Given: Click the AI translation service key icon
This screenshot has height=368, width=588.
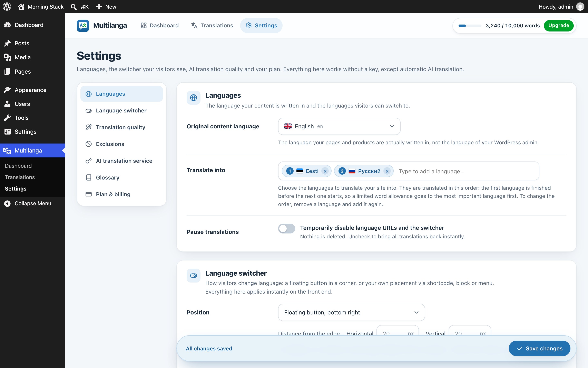Looking at the screenshot, I should 89,161.
